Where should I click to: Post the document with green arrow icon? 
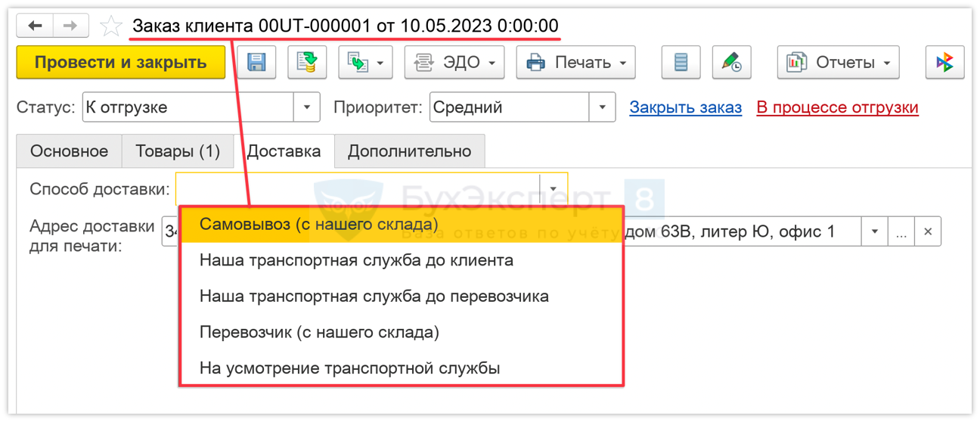pos(307,62)
